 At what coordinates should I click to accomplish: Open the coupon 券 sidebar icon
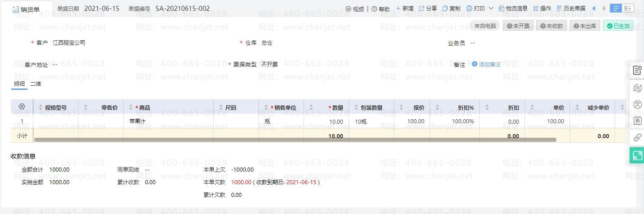click(x=637, y=121)
